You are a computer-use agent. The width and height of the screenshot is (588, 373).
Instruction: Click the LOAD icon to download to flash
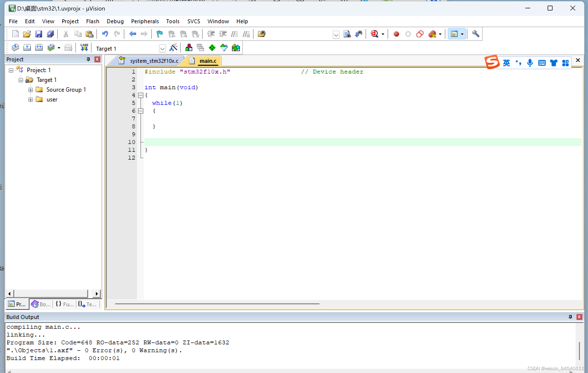(x=84, y=47)
